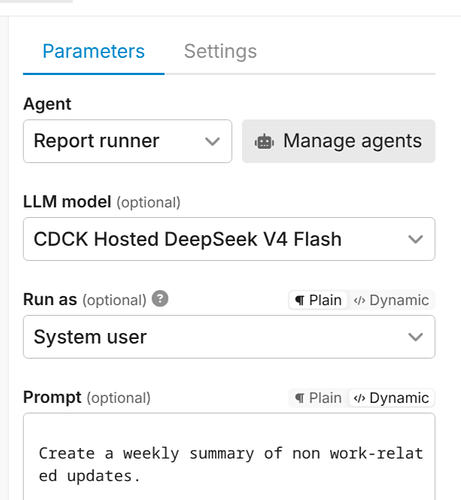This screenshot has height=500, width=461.
Task: Select Plain mode for Run as
Action: coord(318,300)
